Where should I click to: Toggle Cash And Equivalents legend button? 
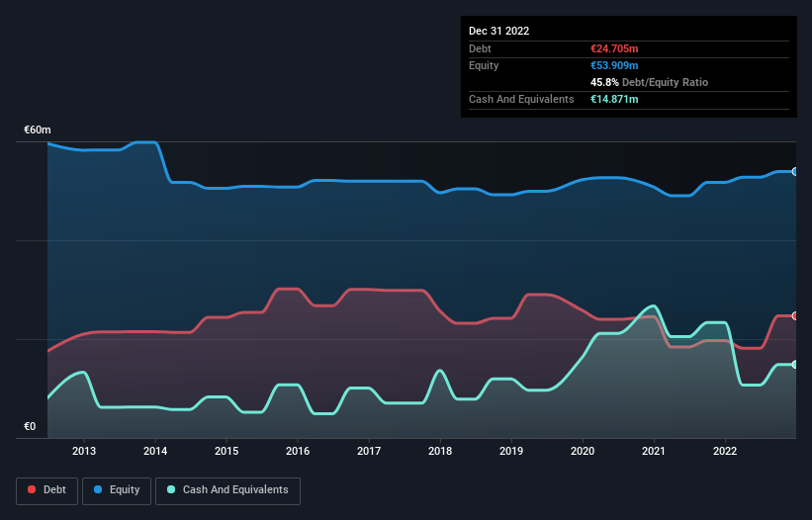[x=227, y=490]
